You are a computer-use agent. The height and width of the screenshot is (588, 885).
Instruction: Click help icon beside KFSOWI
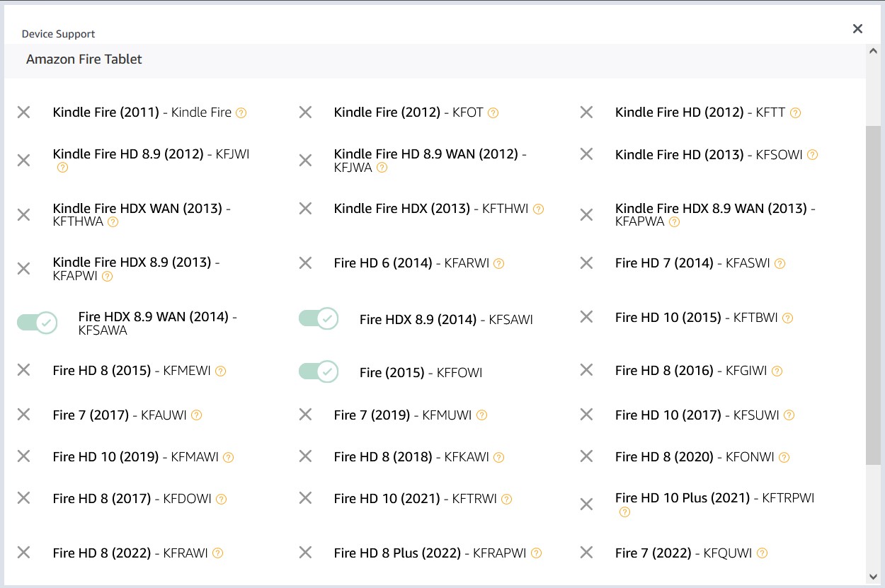pyautogui.click(x=812, y=154)
